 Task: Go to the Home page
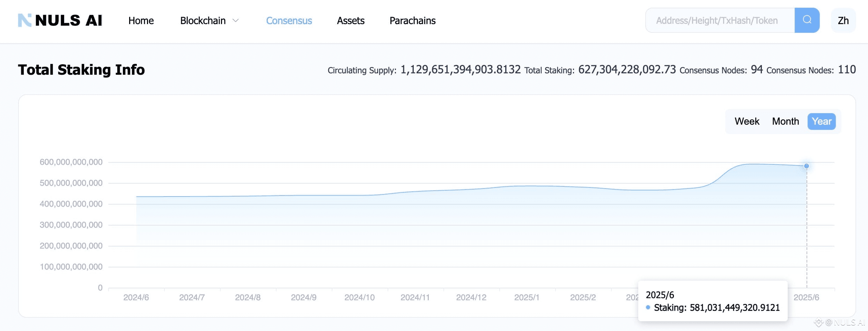(141, 21)
